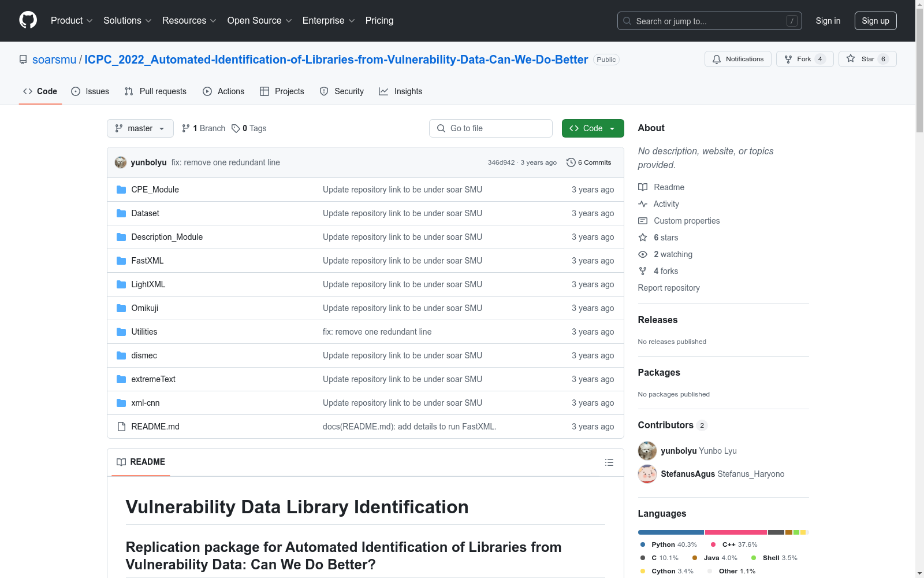Click Report repository
The height and width of the screenshot is (578, 924).
pyautogui.click(x=669, y=288)
